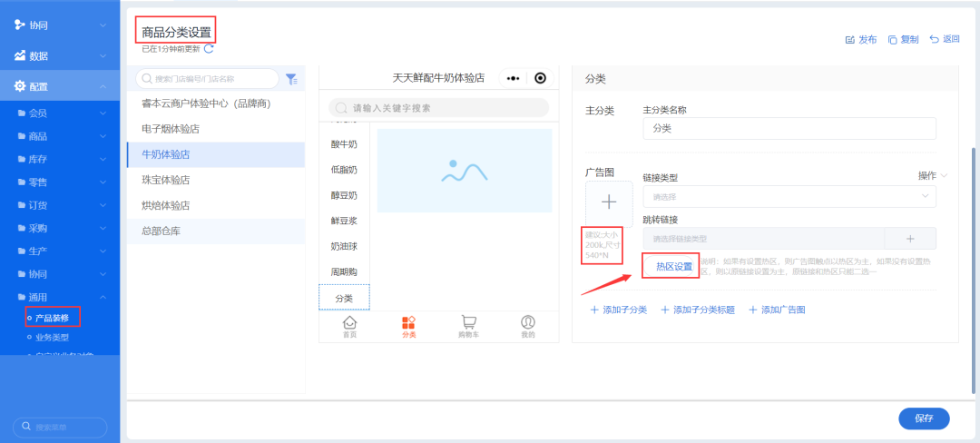Focus the 请输入关键字搜索 field in preview

(439, 108)
